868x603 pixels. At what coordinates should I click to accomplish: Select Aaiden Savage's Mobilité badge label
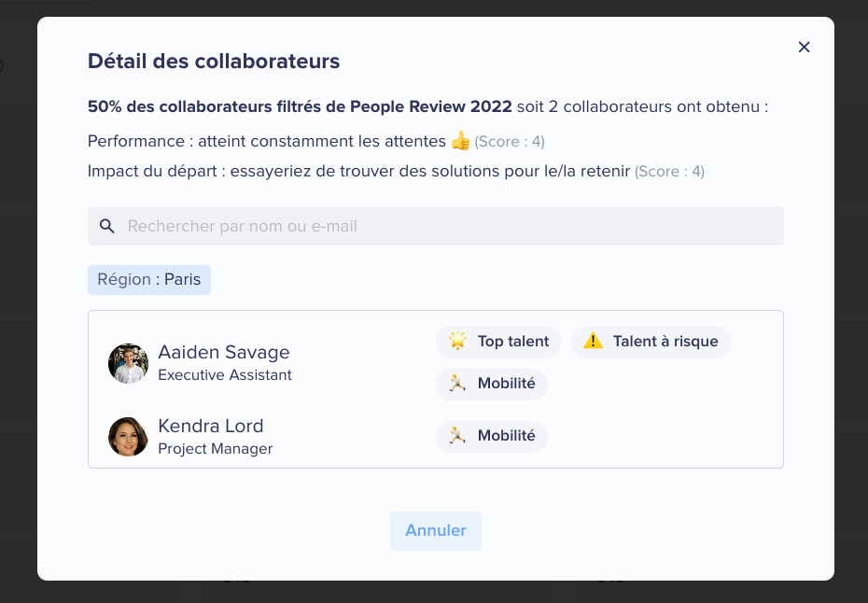pos(507,383)
